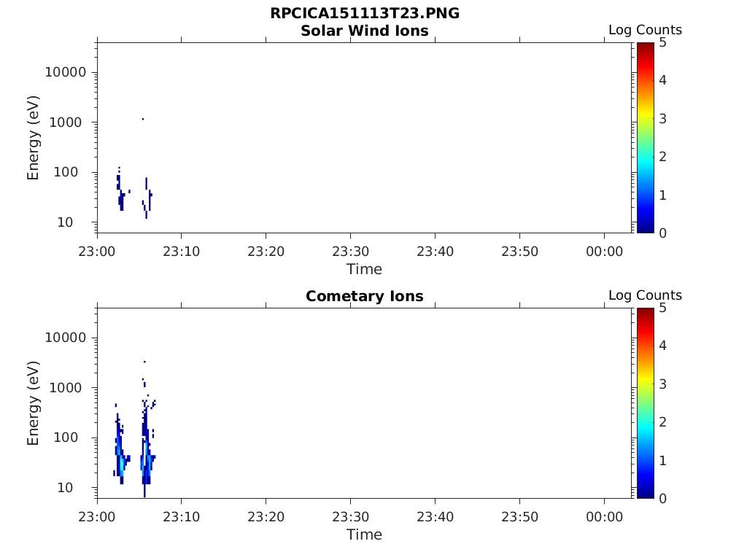Click the Solar Wind Ions colorbar
747x560 pixels.
coord(645,138)
